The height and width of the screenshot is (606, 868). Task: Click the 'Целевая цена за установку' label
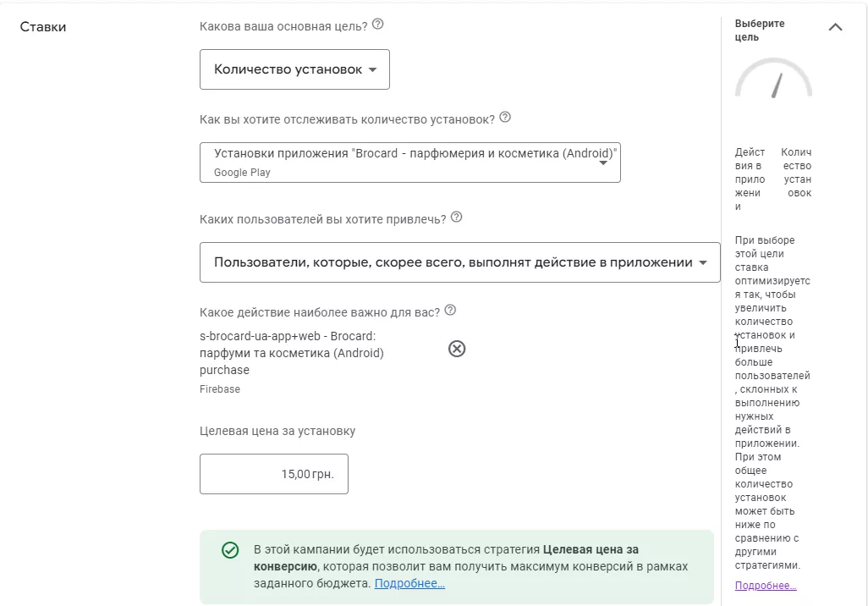277,431
